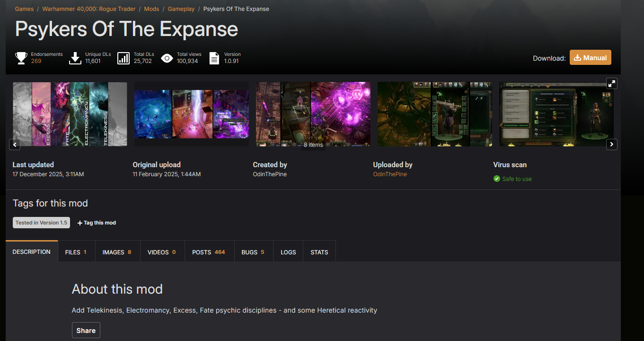The height and width of the screenshot is (341, 644).
Task: Open the Games breadcrumb link
Action: (24, 9)
